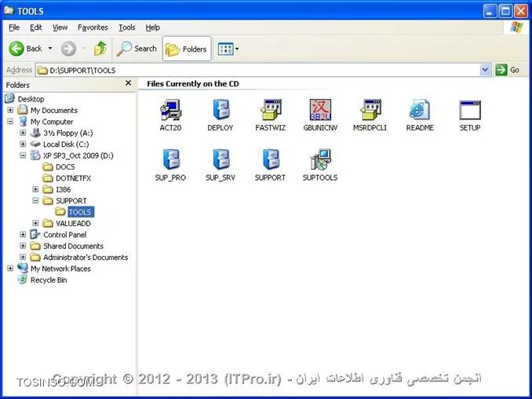Select the TOOLS folder in tree
The image size is (532, 399).
[x=80, y=212]
